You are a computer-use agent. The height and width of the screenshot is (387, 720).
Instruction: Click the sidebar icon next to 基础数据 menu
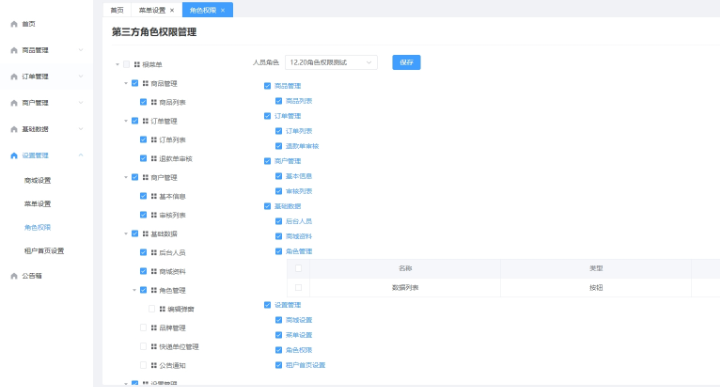[14, 129]
